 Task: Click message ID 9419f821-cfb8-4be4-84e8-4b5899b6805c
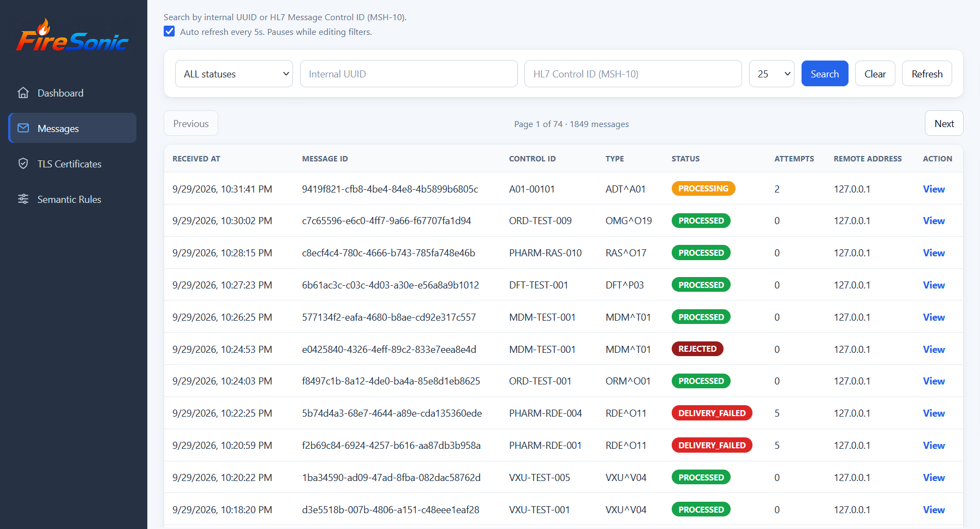[390, 189]
